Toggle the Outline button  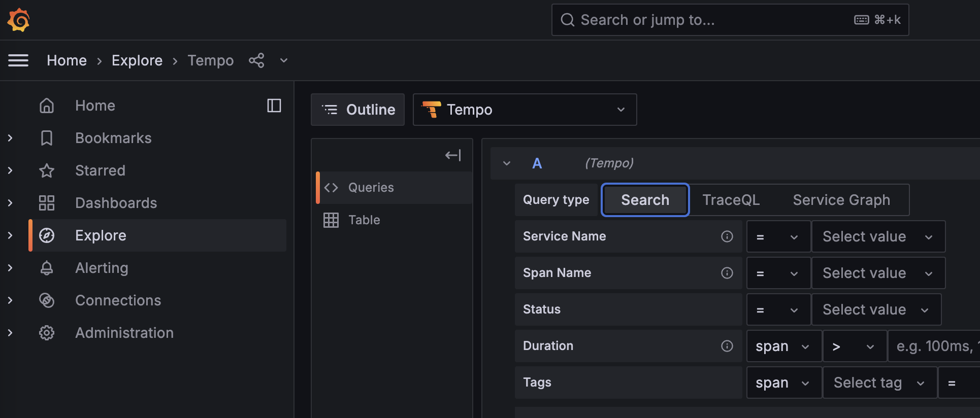tap(357, 110)
